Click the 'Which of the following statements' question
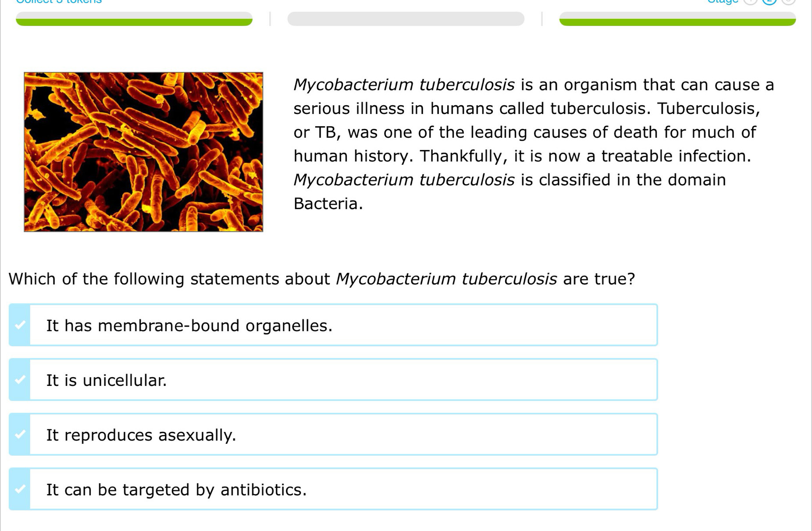Screen dimensions: 812x531 point(321,279)
